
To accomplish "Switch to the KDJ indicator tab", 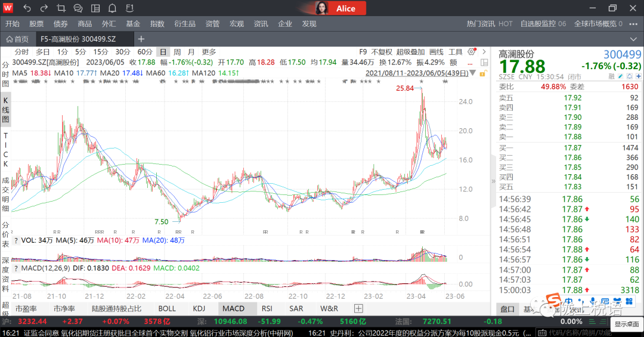I will (x=199, y=308).
